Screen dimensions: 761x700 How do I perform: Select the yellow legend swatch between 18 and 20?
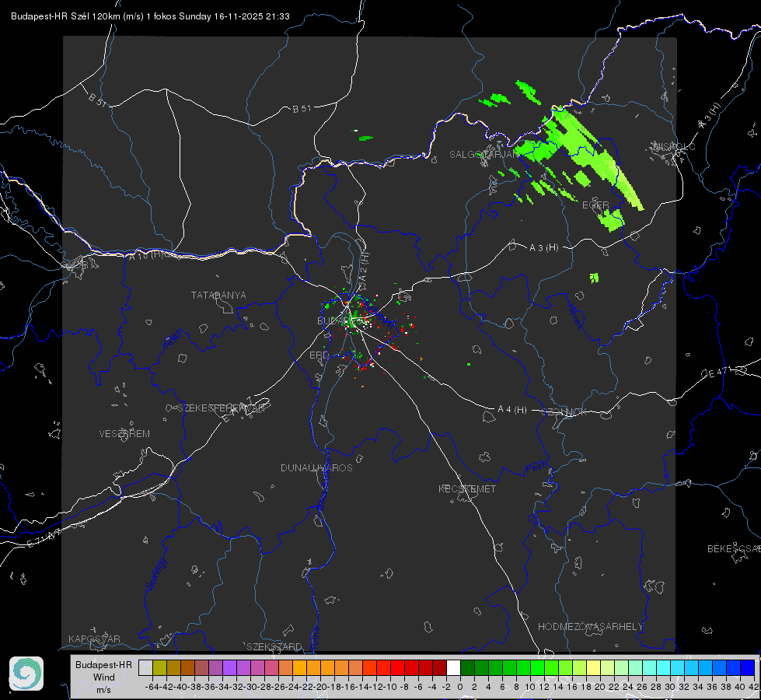click(x=593, y=667)
